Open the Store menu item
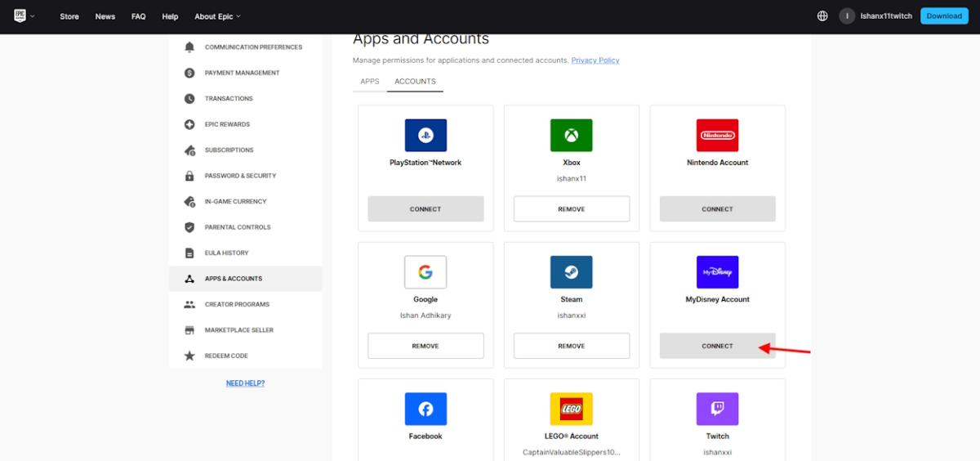This screenshot has height=461, width=980. 69,16
